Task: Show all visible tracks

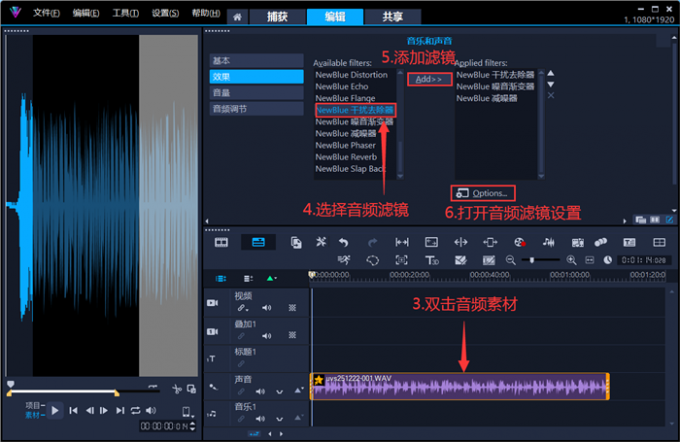Action: [x=221, y=278]
